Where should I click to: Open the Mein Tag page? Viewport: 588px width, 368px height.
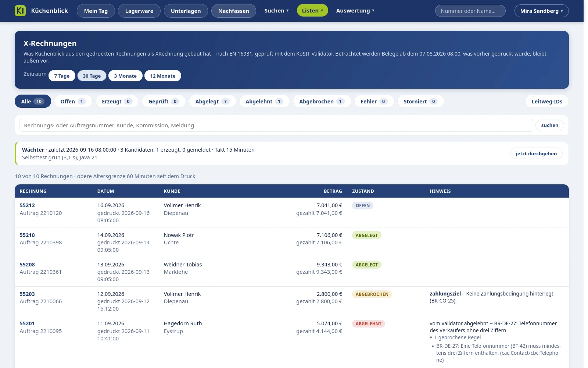point(96,11)
